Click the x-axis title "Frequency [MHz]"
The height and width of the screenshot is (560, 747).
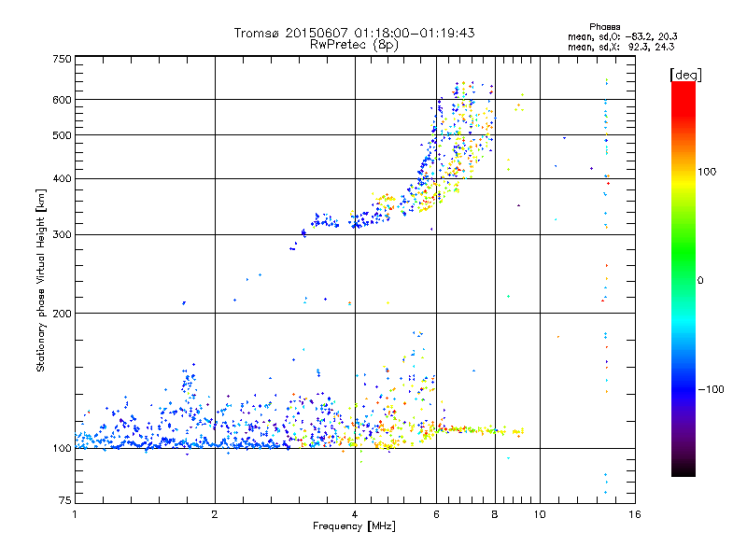pos(354,526)
